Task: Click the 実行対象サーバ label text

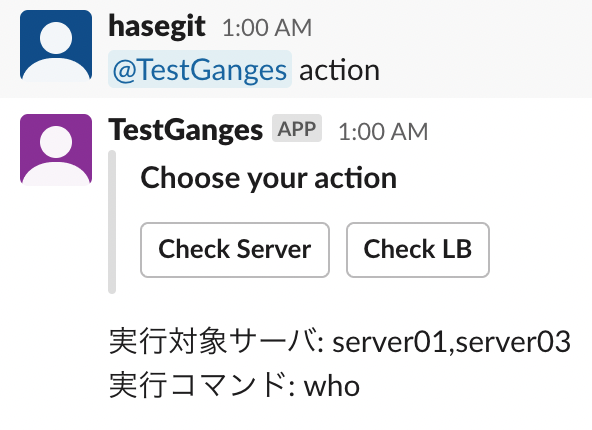Action: [x=212, y=341]
